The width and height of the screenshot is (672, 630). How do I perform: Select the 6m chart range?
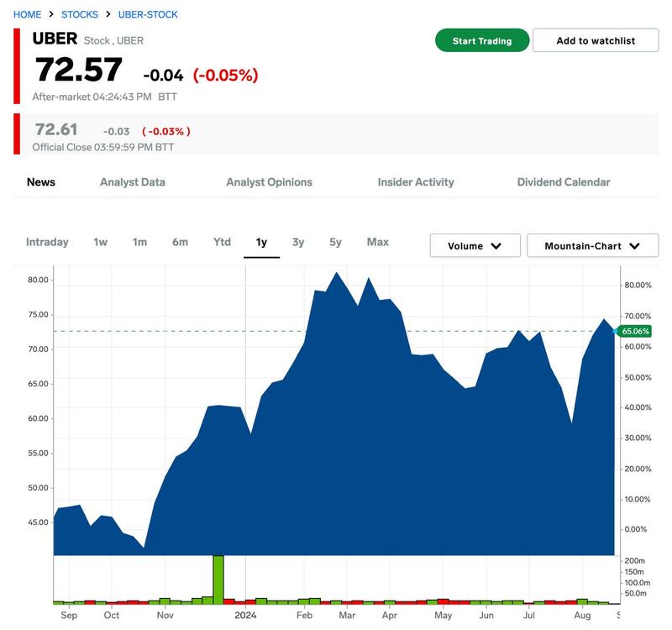180,242
